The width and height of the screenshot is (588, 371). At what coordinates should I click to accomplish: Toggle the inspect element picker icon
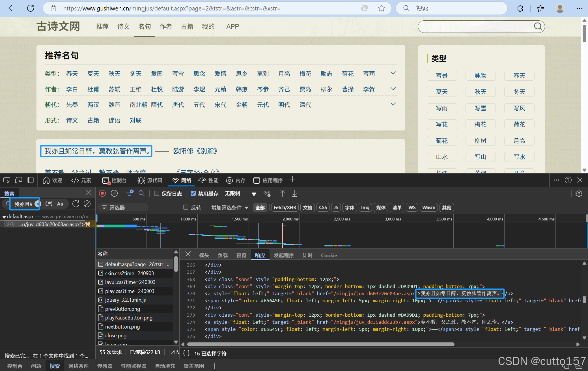[x=7, y=180]
